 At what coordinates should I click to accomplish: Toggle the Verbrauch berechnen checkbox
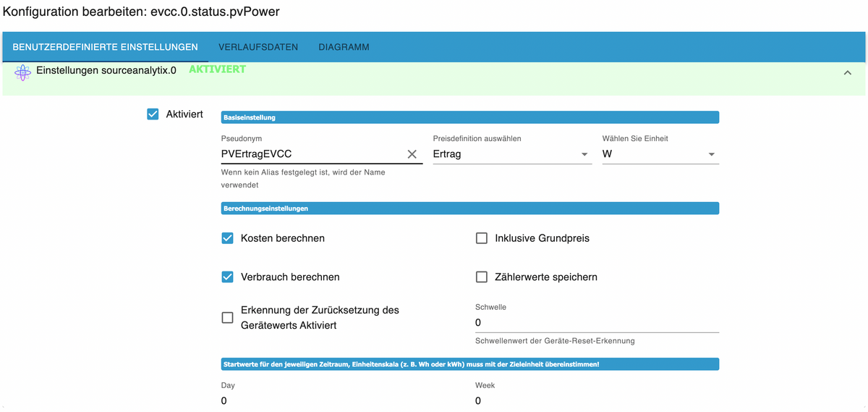228,277
